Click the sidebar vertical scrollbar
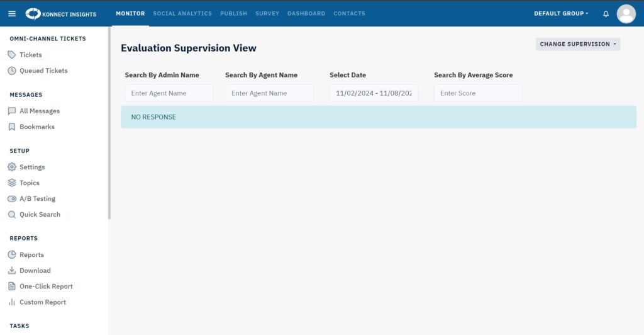 [x=109, y=126]
